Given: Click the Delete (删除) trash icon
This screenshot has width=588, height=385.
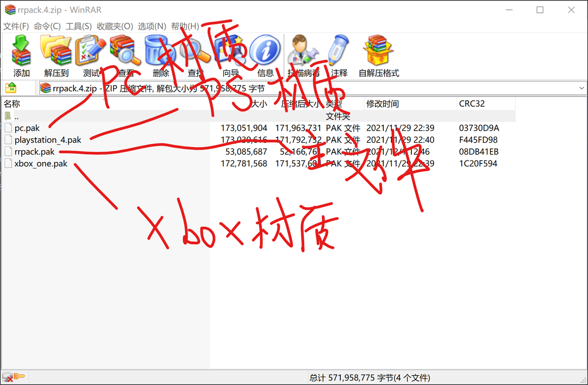Looking at the screenshot, I should [x=160, y=51].
